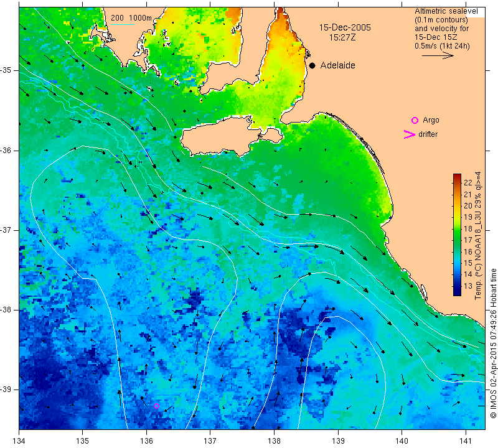498x448 pixels.
Task: Click the '-38' latitude axis label
Action: pos(6,310)
